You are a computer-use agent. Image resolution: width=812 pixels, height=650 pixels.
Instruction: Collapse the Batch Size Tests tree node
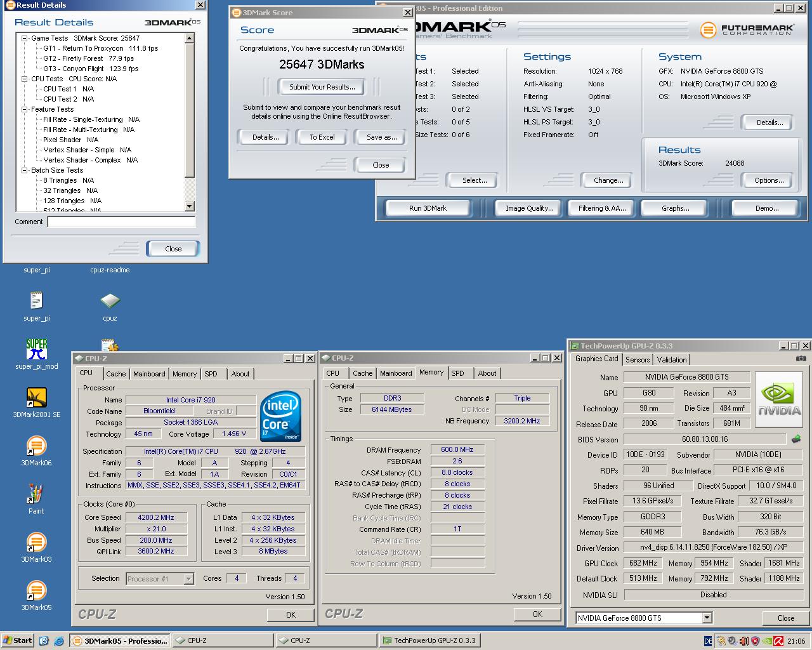(24, 170)
